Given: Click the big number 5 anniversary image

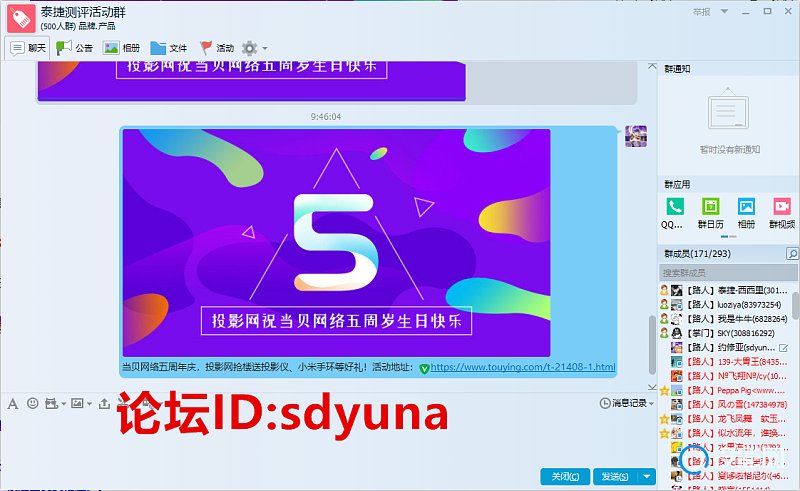Looking at the screenshot, I should click(x=336, y=243).
